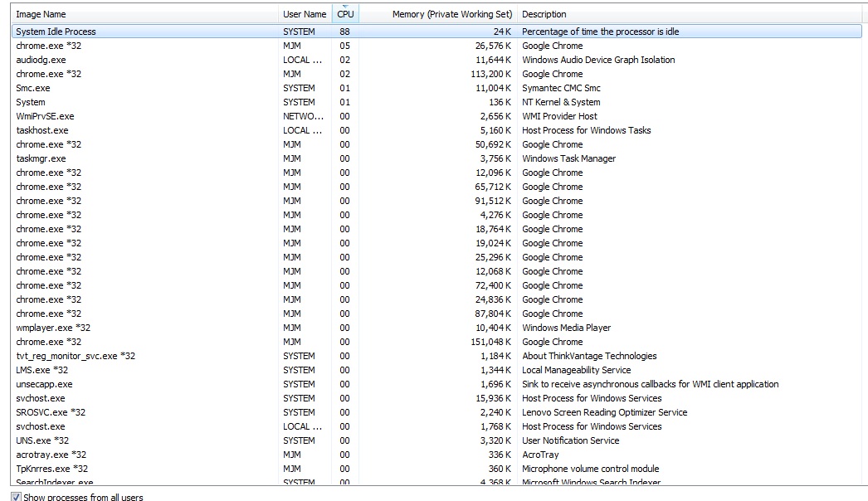Select the acrotray.exe *32 process
This screenshot has height=501, width=868.
pos(51,455)
